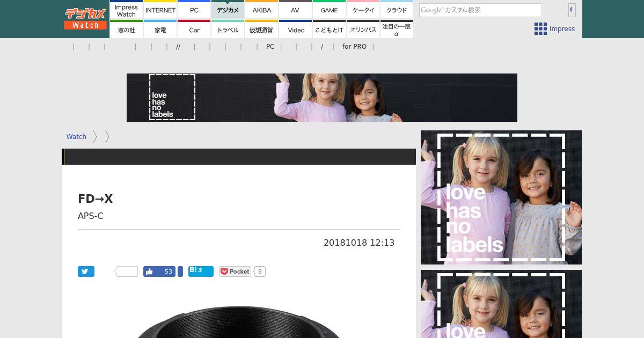The height and width of the screenshot is (338, 644).
Task: Open the second sidebar ad below the first
Action: (x=501, y=304)
